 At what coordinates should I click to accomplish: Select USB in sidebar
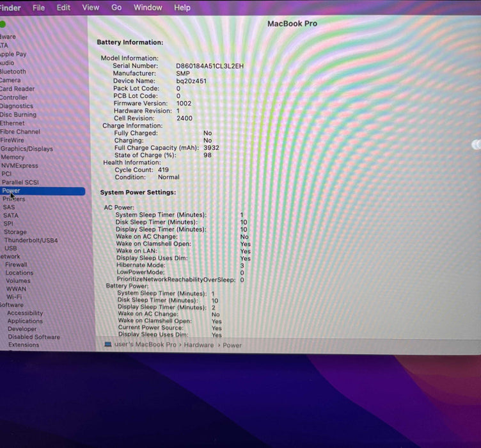11,248
